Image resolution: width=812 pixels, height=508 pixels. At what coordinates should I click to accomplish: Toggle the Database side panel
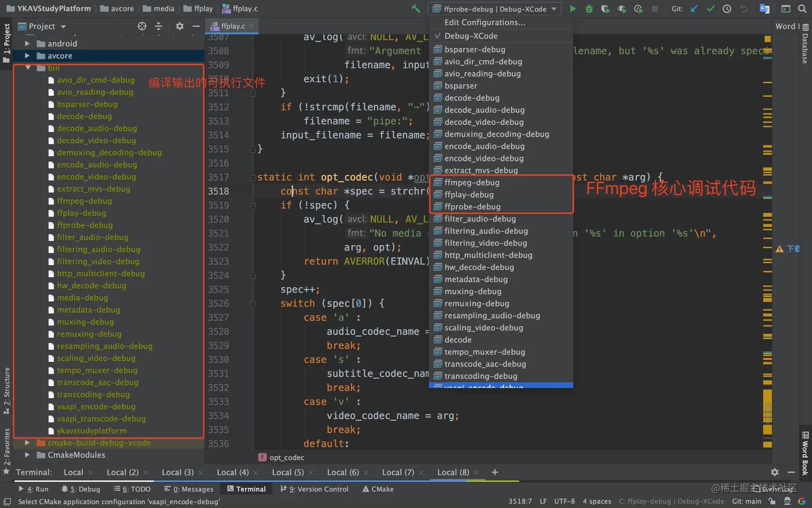pyautogui.click(x=805, y=44)
